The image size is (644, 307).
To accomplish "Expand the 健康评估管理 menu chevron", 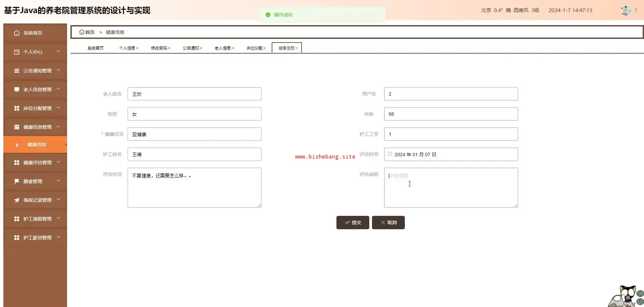I will pyautogui.click(x=58, y=162).
